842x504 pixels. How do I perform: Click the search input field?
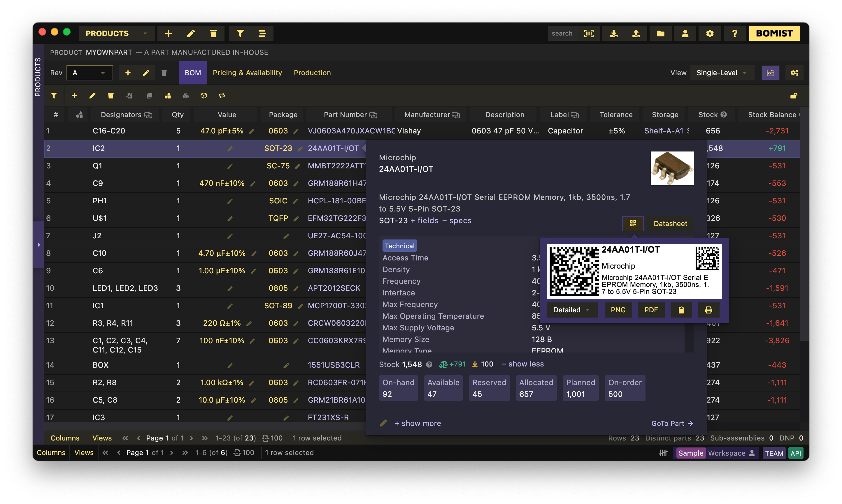563,33
